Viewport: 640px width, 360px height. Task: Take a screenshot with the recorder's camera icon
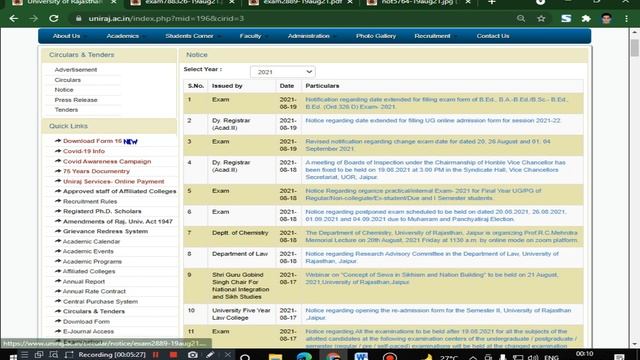click(x=192, y=355)
